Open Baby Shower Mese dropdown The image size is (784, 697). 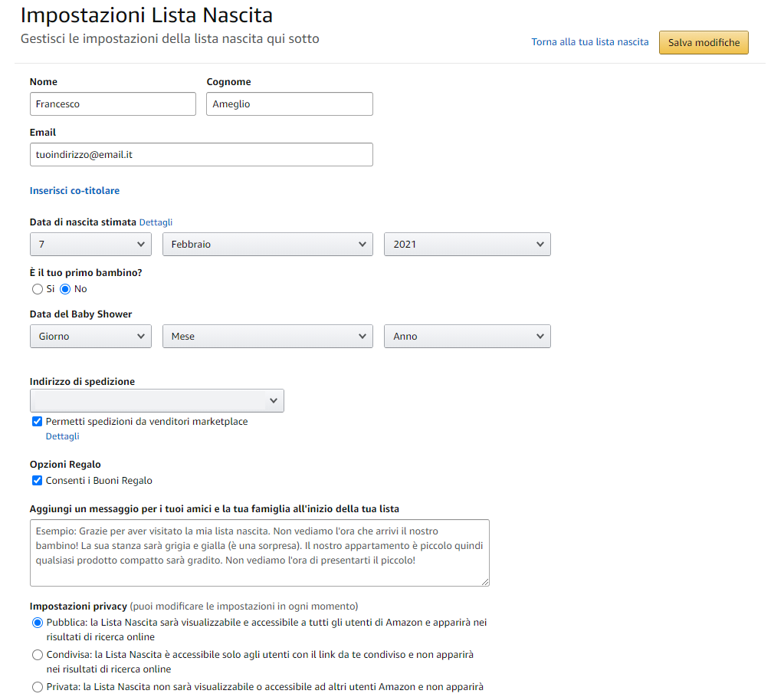tap(267, 337)
